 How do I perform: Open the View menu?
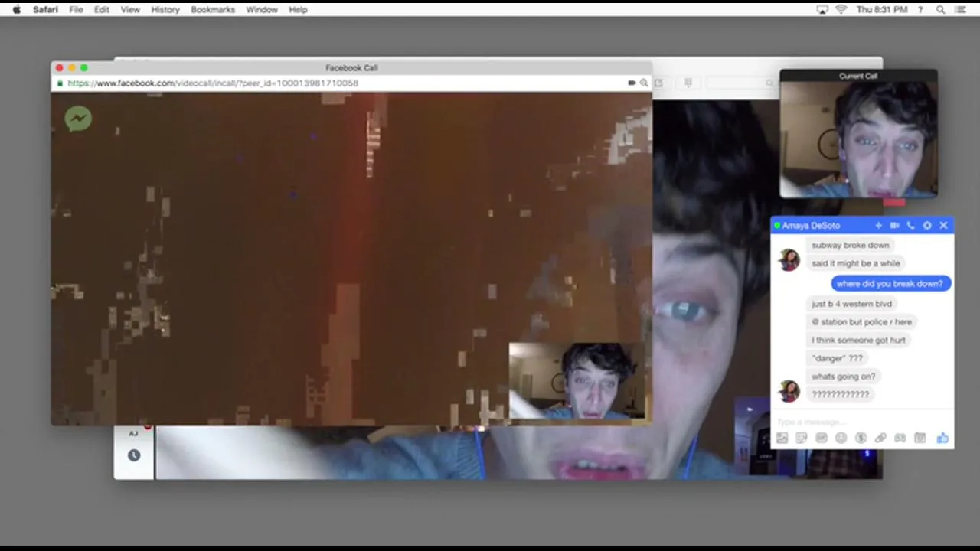pyautogui.click(x=130, y=9)
